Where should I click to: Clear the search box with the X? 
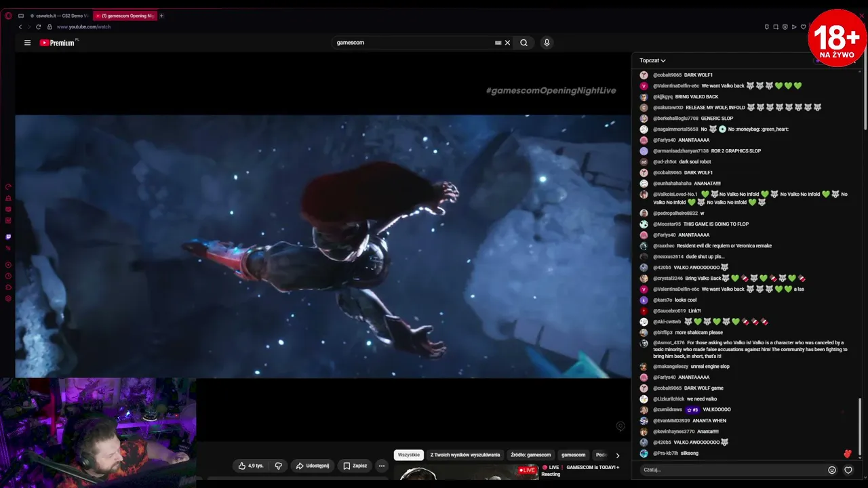507,43
